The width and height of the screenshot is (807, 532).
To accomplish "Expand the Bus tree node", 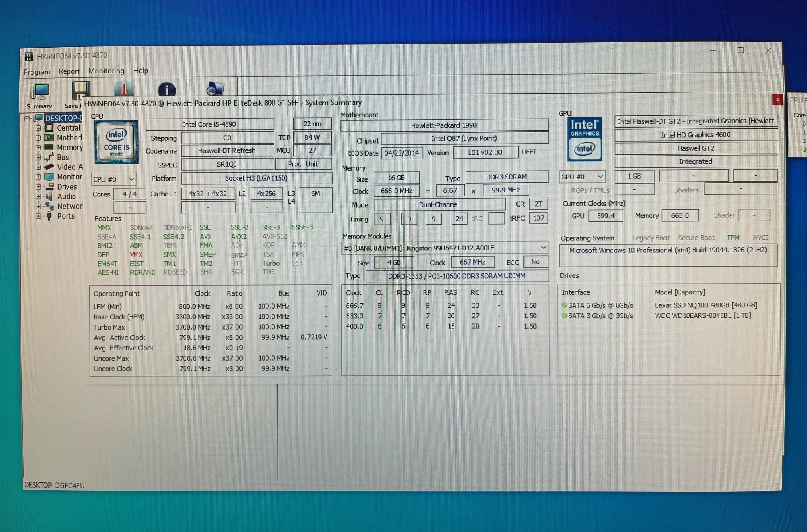I will click(38, 157).
